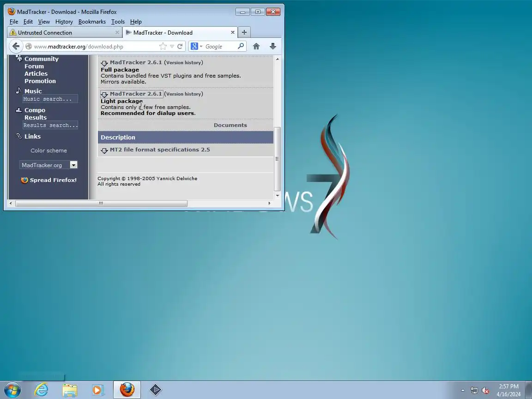Open the Community sidebar link
532x399 pixels.
(x=42, y=59)
